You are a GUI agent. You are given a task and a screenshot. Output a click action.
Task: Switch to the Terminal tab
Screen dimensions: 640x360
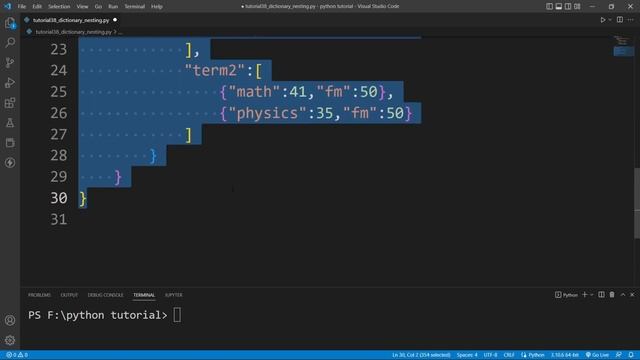tap(144, 295)
